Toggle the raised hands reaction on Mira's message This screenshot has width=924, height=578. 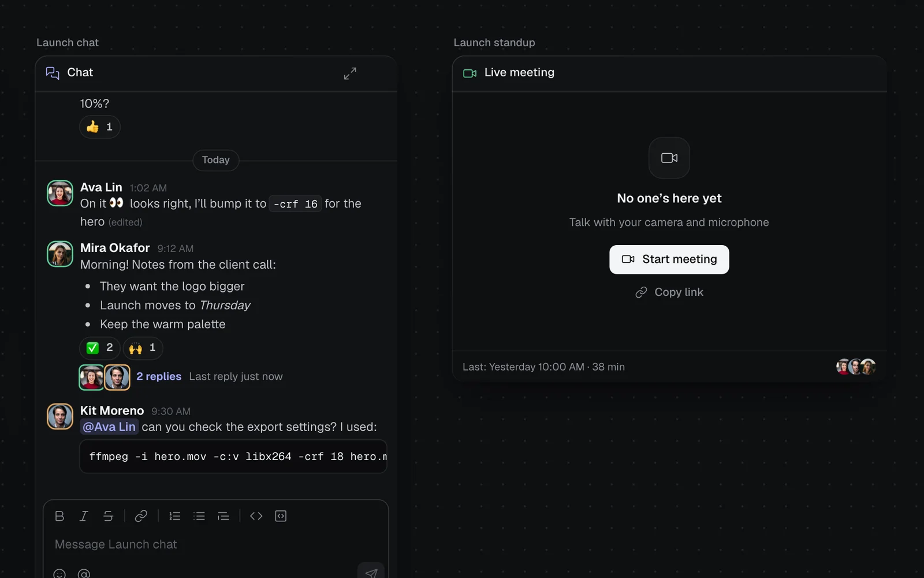click(143, 348)
